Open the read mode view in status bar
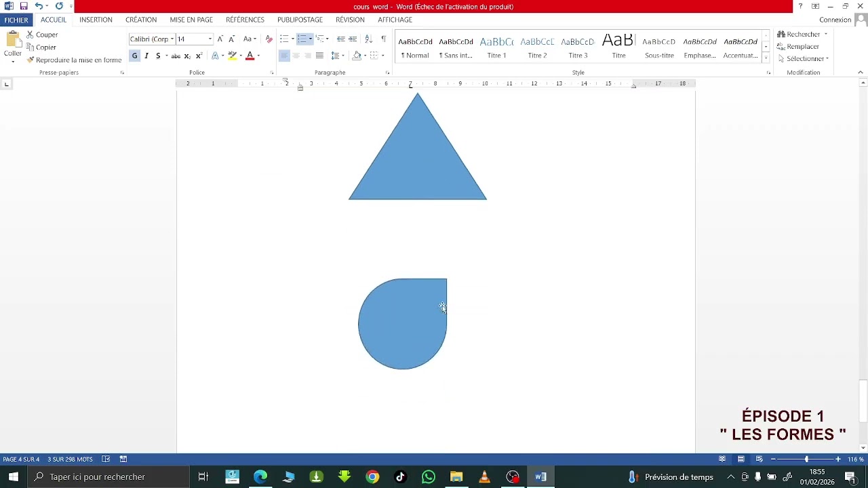This screenshot has width=868, height=488. (x=722, y=459)
